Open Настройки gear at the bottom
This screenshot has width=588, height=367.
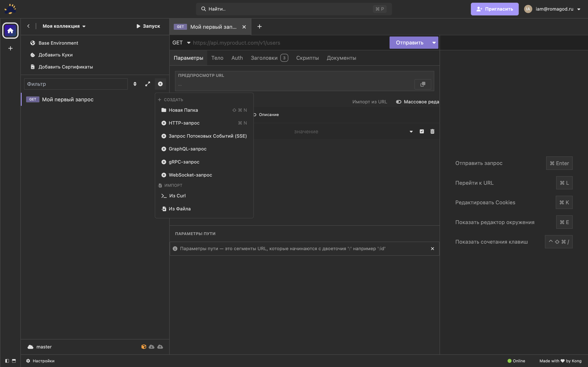pos(40,361)
